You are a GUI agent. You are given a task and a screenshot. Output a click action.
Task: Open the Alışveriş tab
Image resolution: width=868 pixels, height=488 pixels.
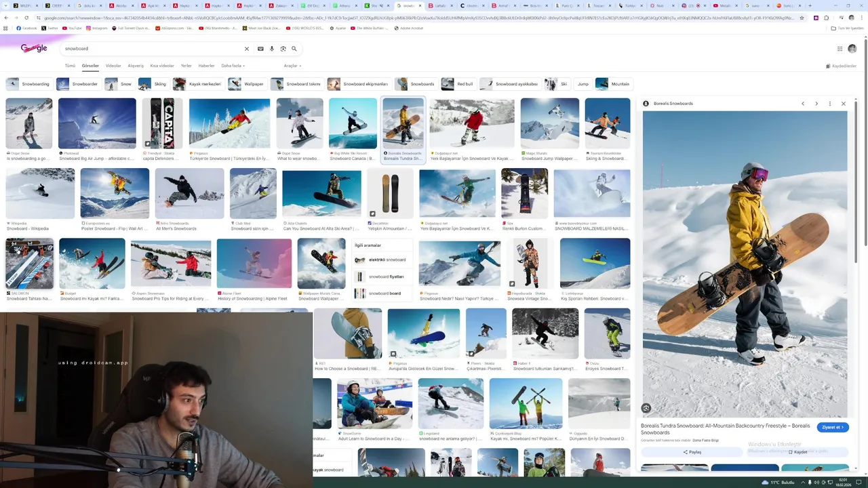[136, 66]
